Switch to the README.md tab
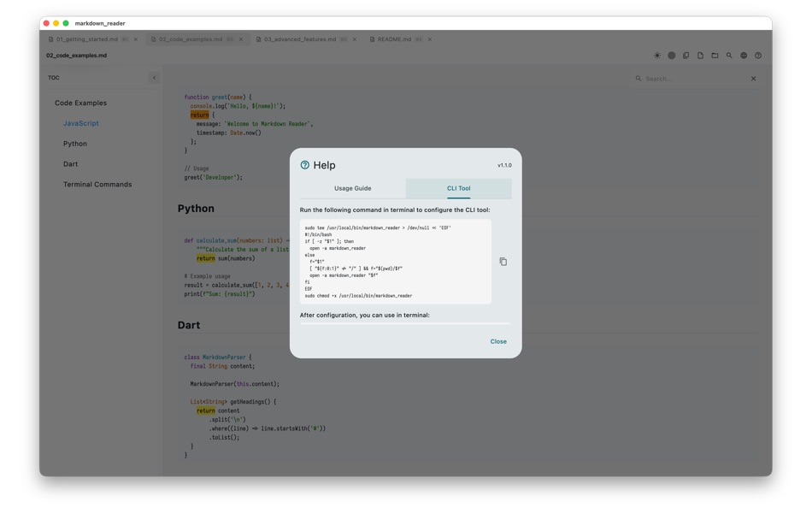Image resolution: width=812 pixels, height=508 pixels. pyautogui.click(x=393, y=38)
